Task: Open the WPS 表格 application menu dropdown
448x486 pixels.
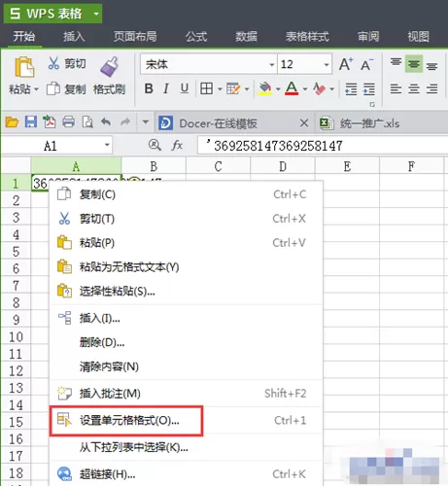Action: tap(96, 14)
